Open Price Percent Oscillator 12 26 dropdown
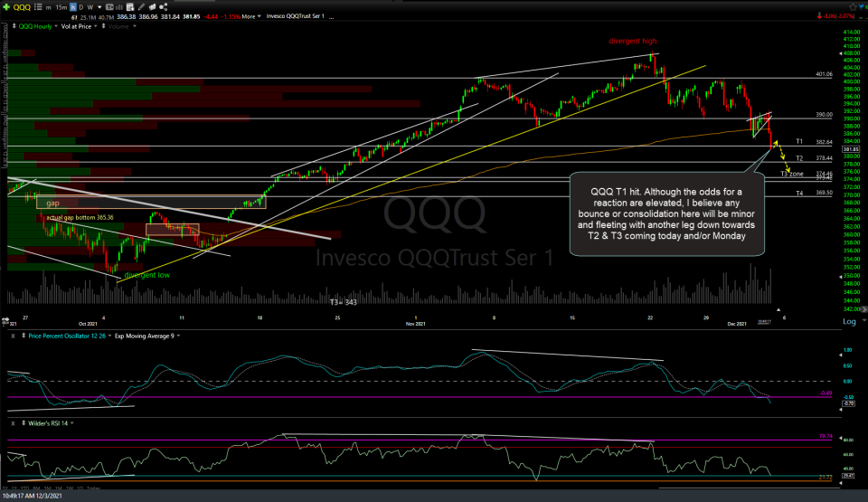Image resolution: width=868 pixels, height=502 pixels. point(109,336)
